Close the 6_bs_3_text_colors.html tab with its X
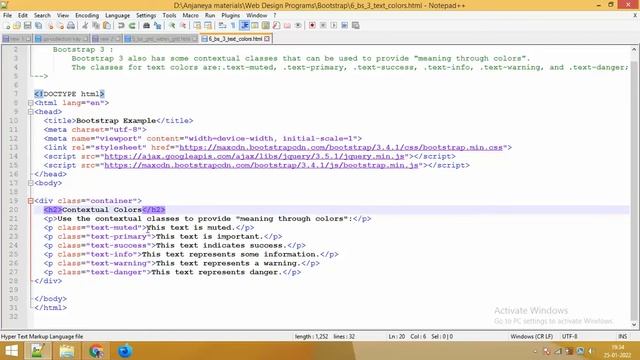Image resolution: width=640 pixels, height=360 pixels. (267, 39)
